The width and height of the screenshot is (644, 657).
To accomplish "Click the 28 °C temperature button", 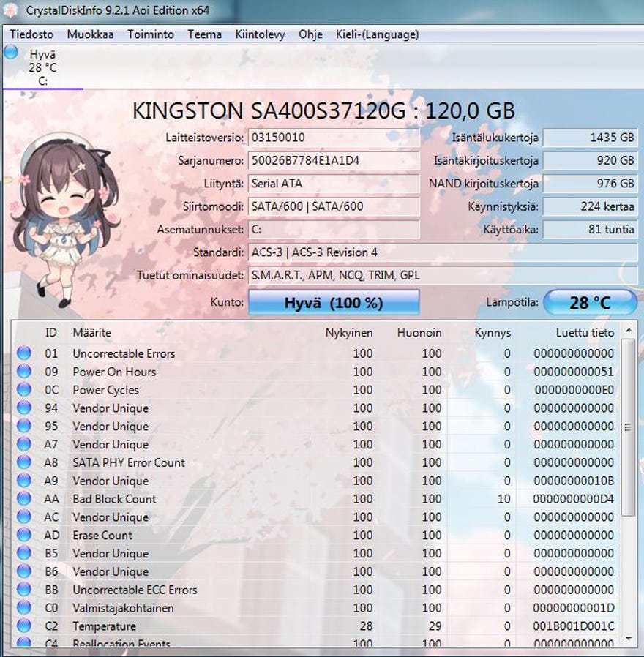I will click(590, 302).
